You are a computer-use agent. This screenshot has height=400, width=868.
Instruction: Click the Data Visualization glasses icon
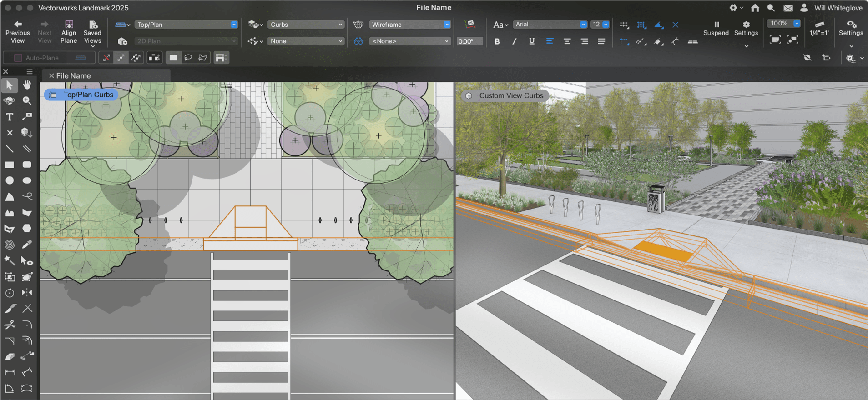(358, 41)
